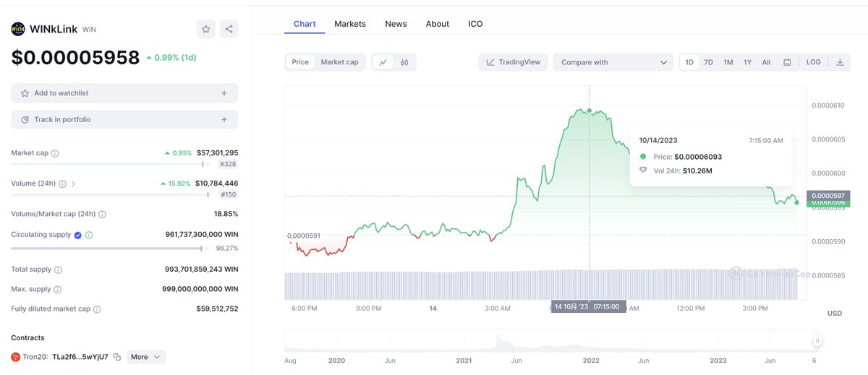
Task: Open the Markets tab
Action: tap(350, 24)
